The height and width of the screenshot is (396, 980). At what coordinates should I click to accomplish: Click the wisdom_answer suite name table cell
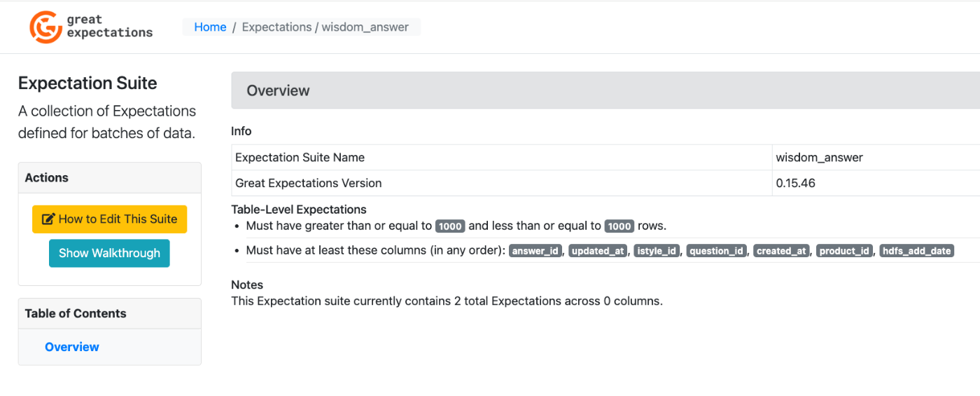[x=875, y=158]
